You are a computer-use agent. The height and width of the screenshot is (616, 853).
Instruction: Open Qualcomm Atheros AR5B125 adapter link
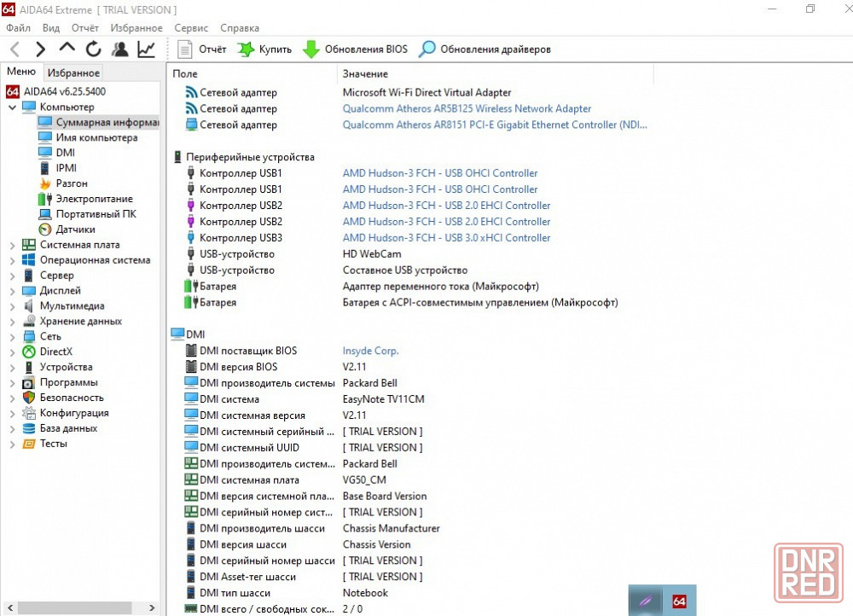467,109
